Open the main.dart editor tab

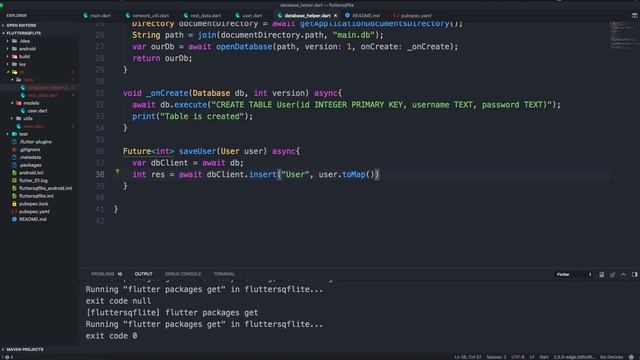coord(97,16)
